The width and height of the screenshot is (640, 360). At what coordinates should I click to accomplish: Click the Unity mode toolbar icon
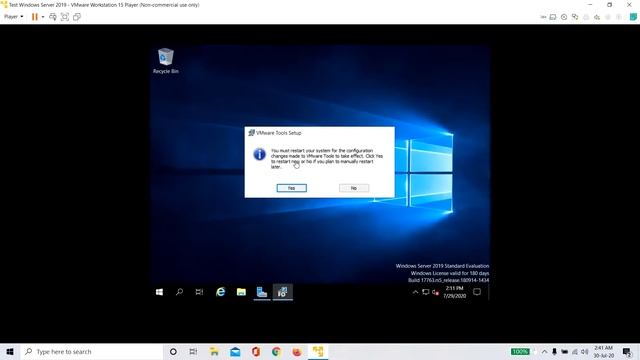pos(77,17)
